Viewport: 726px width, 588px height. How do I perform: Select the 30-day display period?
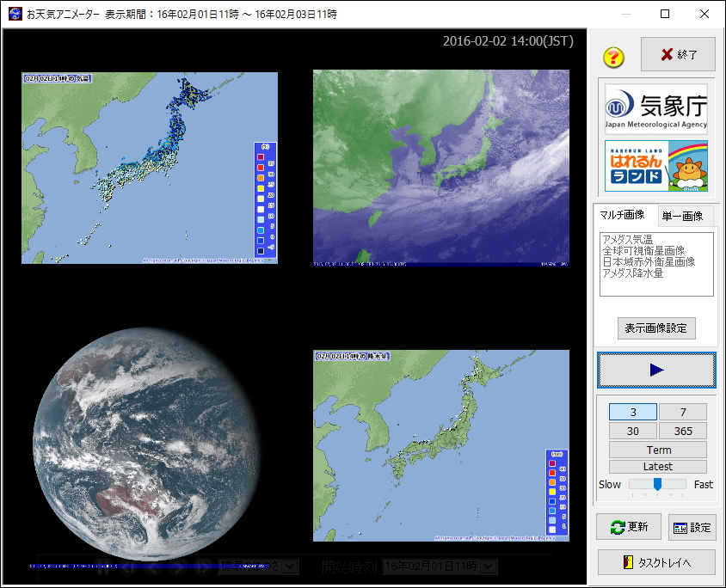(x=632, y=431)
